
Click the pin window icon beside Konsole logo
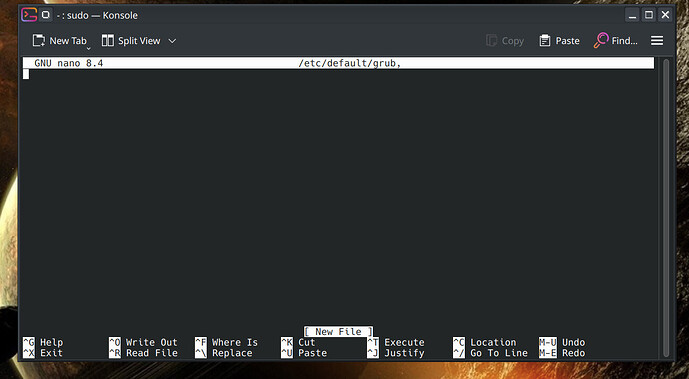coord(46,15)
